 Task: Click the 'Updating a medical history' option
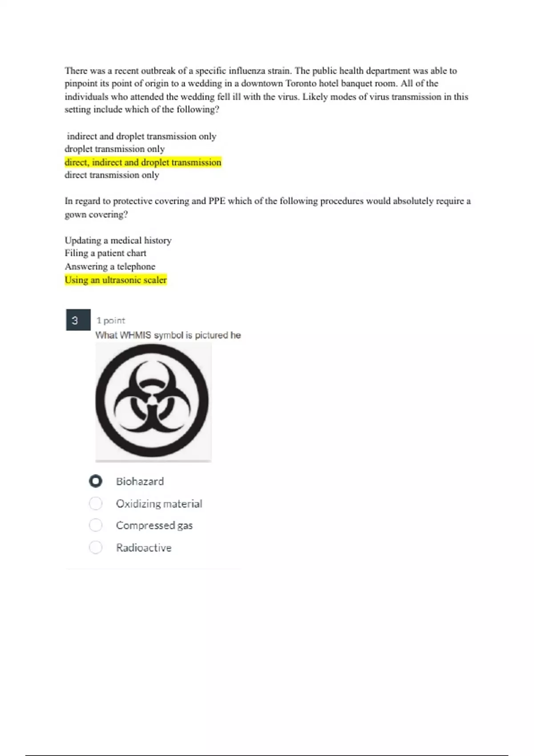tap(118, 241)
